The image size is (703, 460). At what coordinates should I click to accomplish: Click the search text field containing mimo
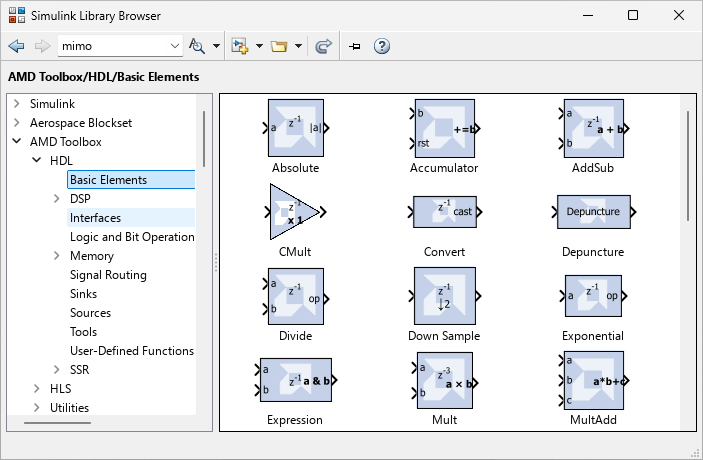(x=108, y=46)
